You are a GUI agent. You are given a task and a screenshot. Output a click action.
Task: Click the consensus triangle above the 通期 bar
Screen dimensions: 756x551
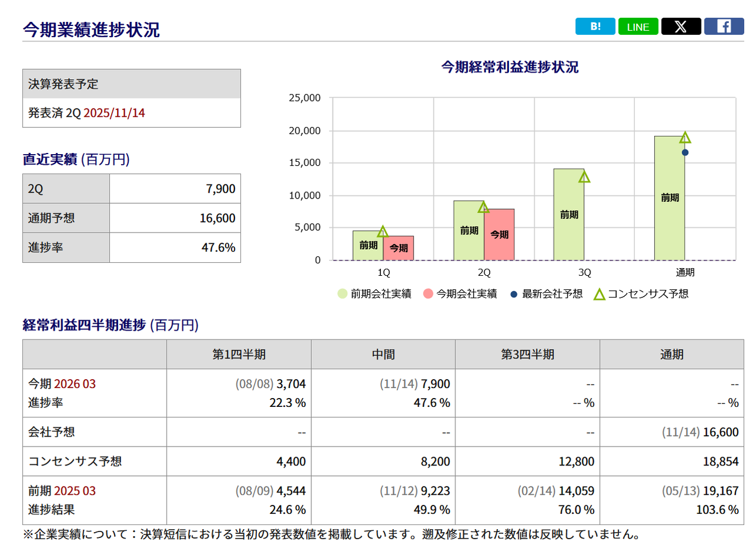(x=685, y=138)
